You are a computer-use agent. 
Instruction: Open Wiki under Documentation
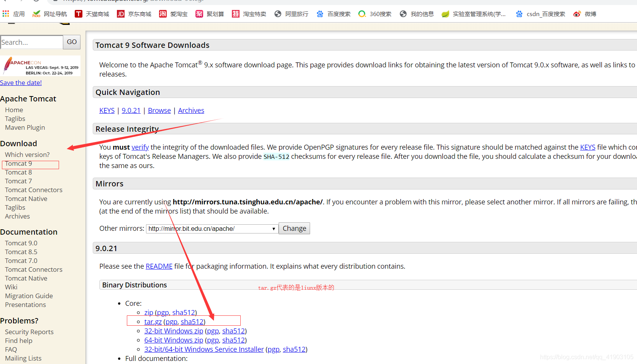11,287
